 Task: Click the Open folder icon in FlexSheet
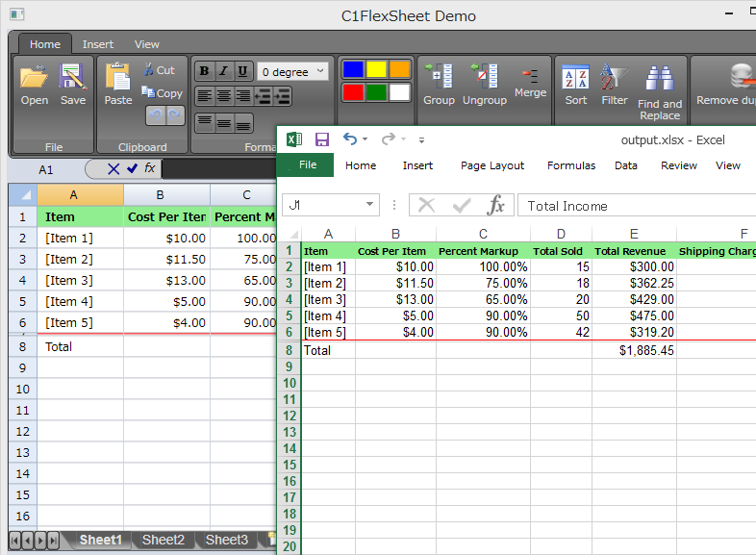point(34,77)
